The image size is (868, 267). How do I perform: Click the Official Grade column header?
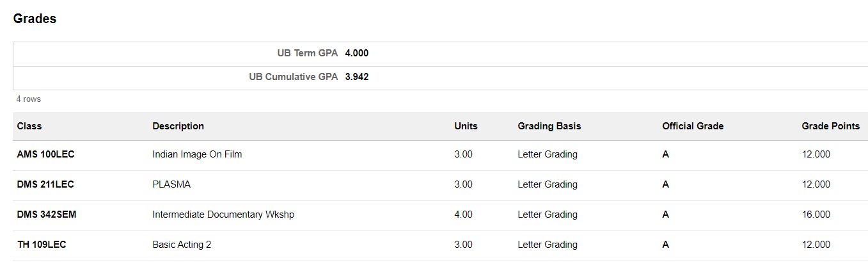click(693, 126)
